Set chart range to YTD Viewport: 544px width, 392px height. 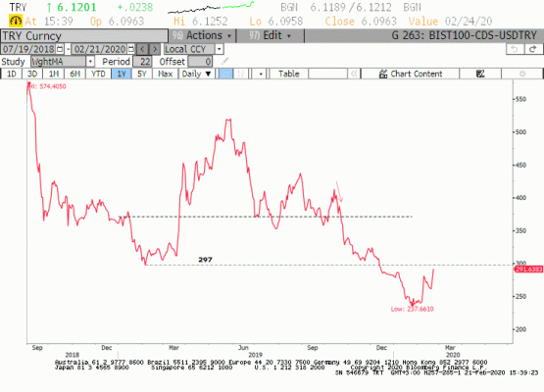click(x=98, y=73)
